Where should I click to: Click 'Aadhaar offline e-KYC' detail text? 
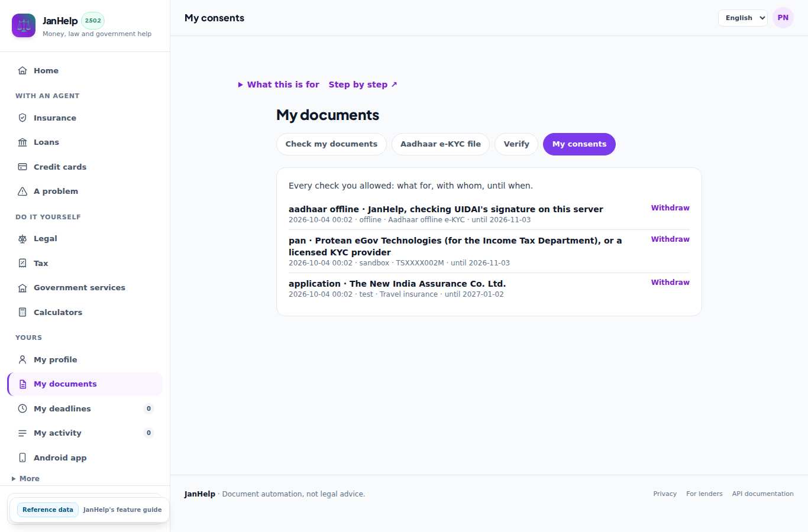[426, 220]
